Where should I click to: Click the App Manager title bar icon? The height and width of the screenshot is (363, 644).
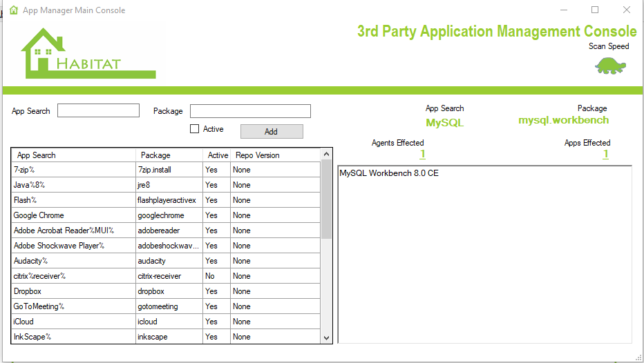(13, 10)
